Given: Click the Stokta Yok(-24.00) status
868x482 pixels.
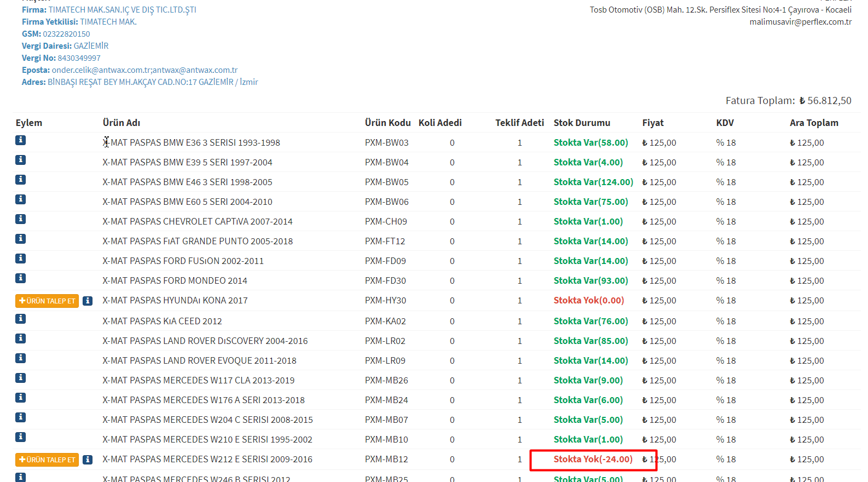Looking at the screenshot, I should [593, 459].
